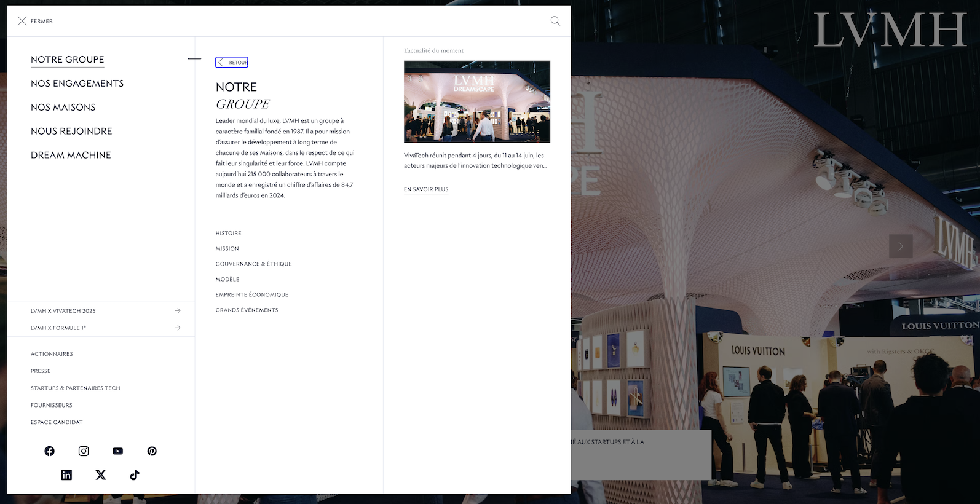Click the NOTRE GROUPE heading in the submenu panel
Screen dimensions: 980x504
click(x=242, y=96)
